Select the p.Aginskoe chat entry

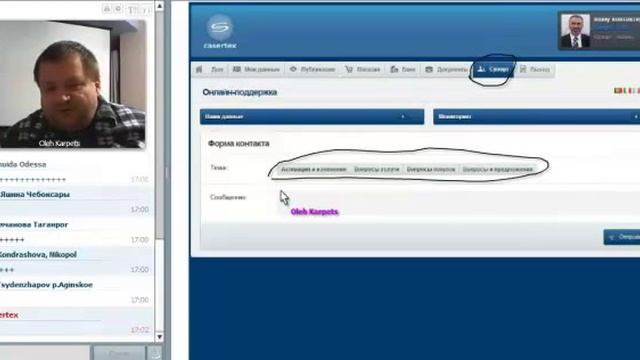point(77,292)
